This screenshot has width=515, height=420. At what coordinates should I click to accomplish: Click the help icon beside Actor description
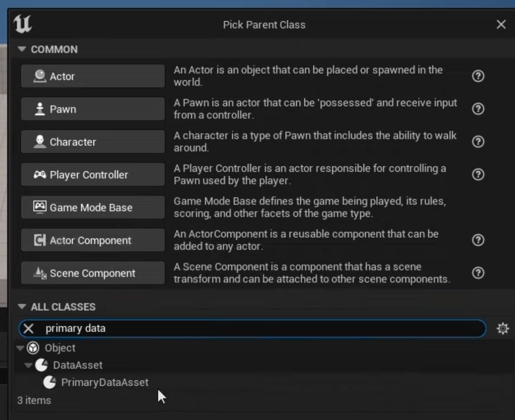tap(478, 76)
